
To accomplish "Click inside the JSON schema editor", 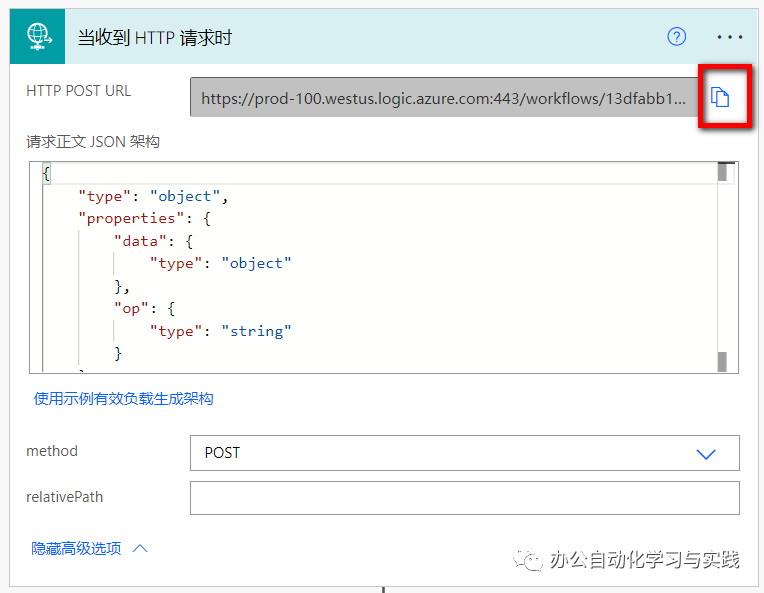I will pos(383,268).
